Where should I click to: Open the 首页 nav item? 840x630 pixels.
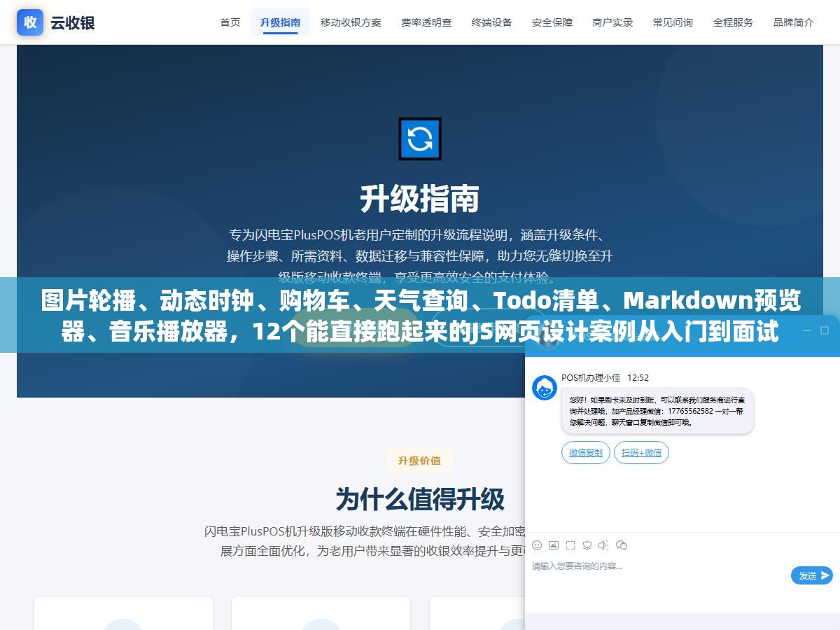230,22
